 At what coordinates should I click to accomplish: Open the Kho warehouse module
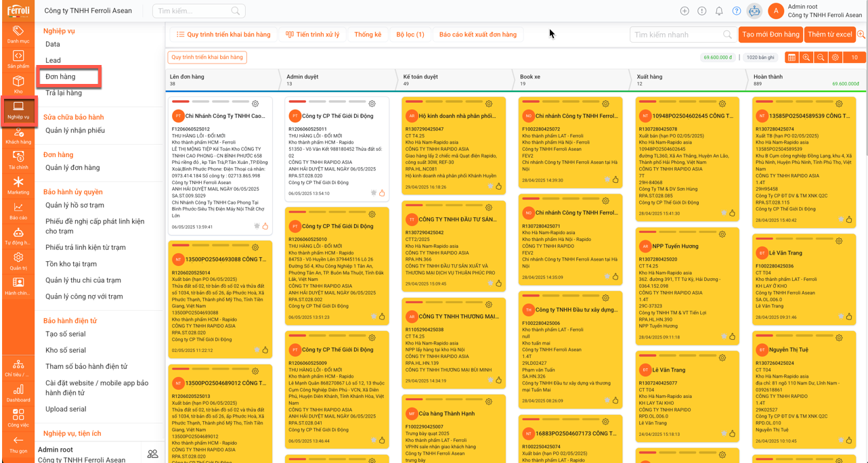click(x=18, y=84)
